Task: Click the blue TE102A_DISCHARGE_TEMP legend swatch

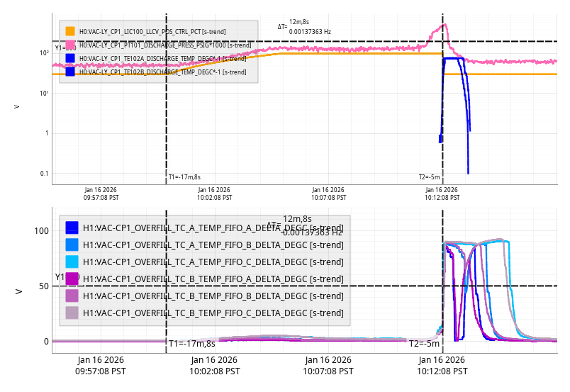Action: (x=70, y=58)
